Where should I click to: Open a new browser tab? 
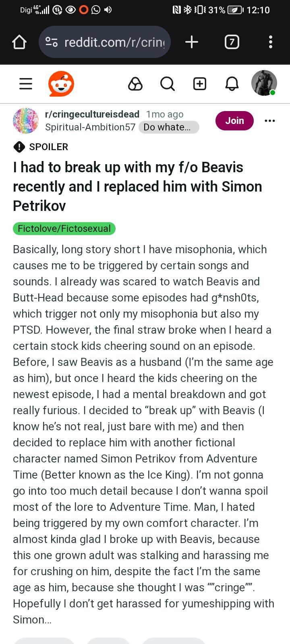[192, 42]
